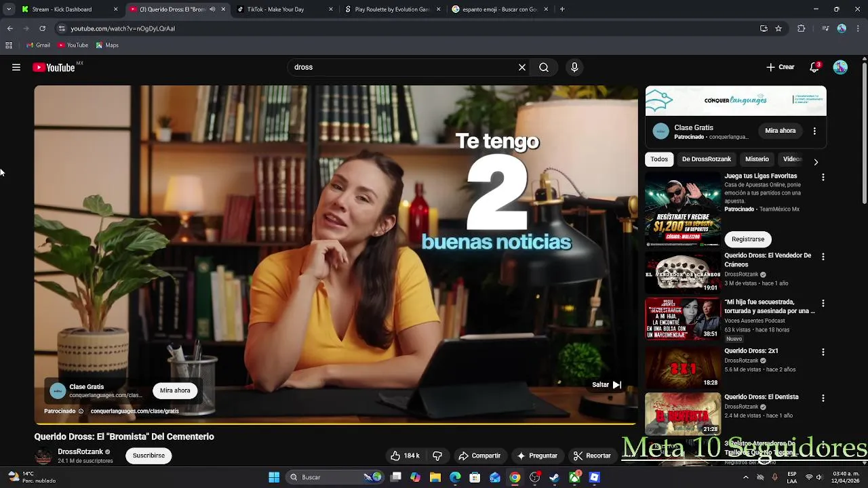Skip the ad with Saltar
868x488 pixels.
click(x=607, y=384)
